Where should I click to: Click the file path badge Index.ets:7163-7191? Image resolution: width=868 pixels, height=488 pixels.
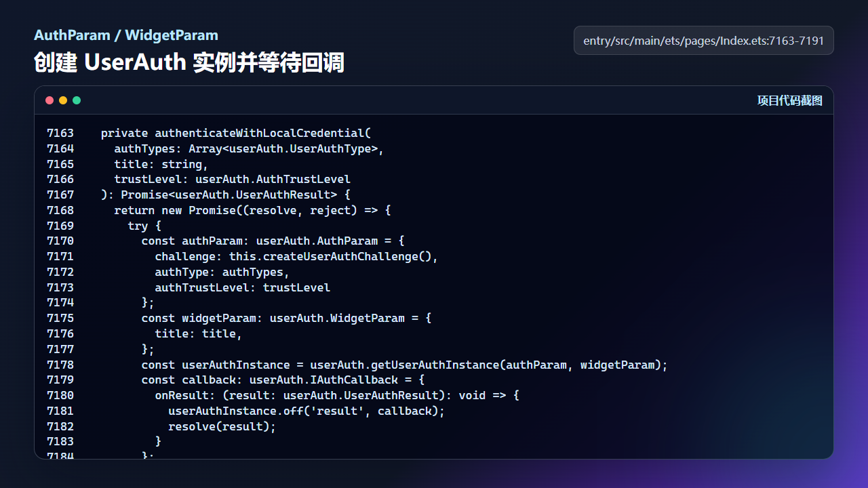[x=703, y=41]
